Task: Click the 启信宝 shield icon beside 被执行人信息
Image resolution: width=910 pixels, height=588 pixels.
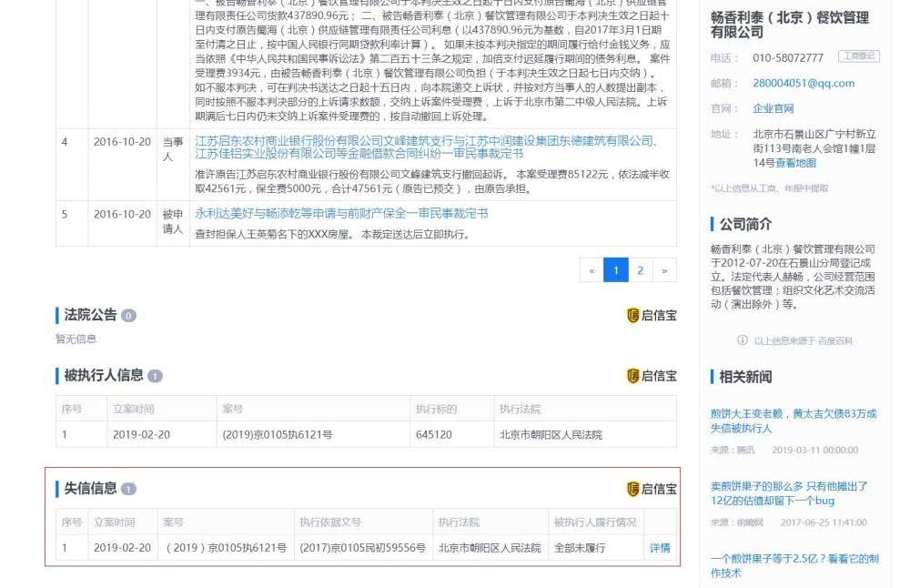Action: (633, 376)
